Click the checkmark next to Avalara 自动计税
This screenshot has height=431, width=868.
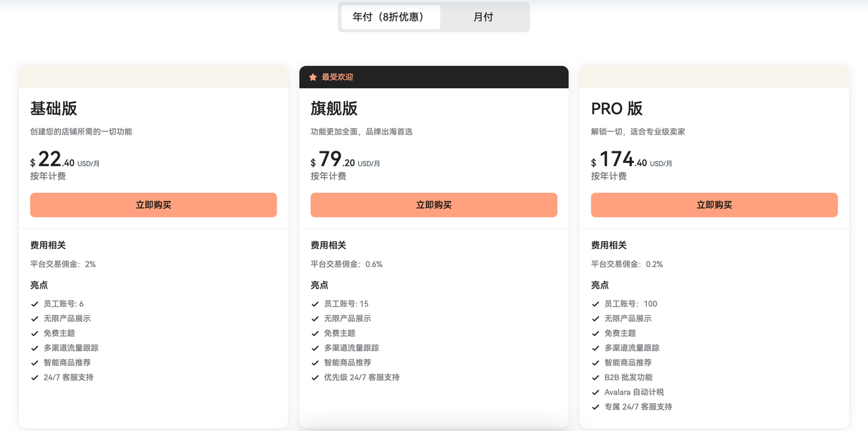click(595, 392)
